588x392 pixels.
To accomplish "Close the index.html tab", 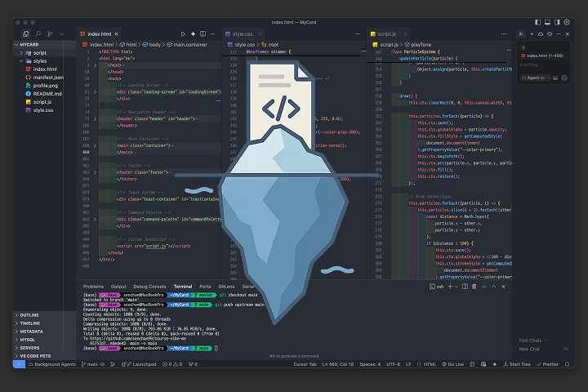I will pos(117,33).
